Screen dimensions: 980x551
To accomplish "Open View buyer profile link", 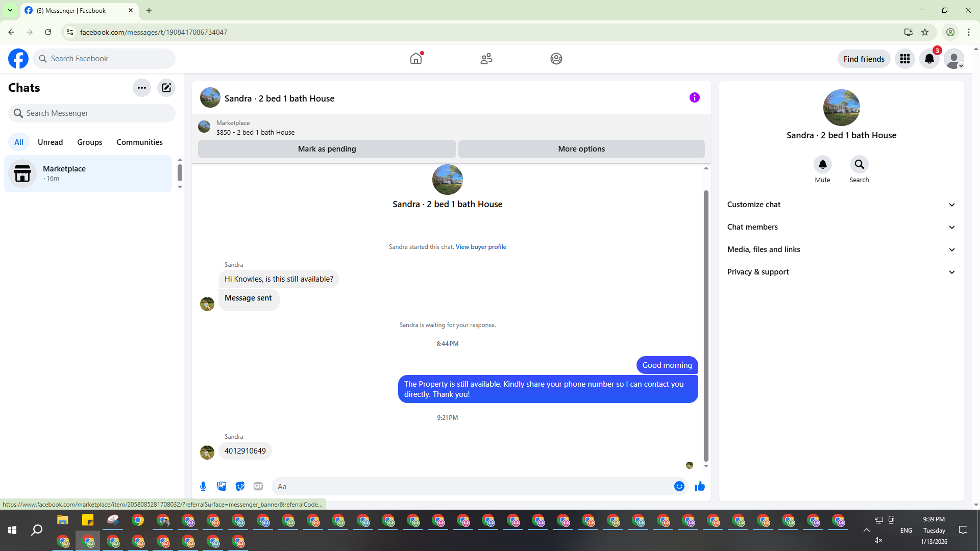I will [x=481, y=247].
